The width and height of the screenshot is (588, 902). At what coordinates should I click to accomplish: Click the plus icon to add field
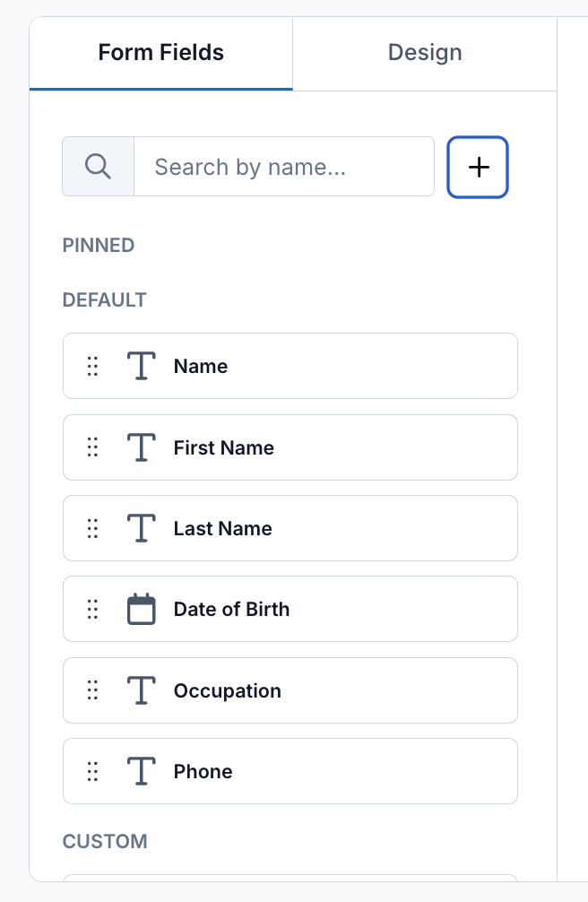(x=478, y=167)
